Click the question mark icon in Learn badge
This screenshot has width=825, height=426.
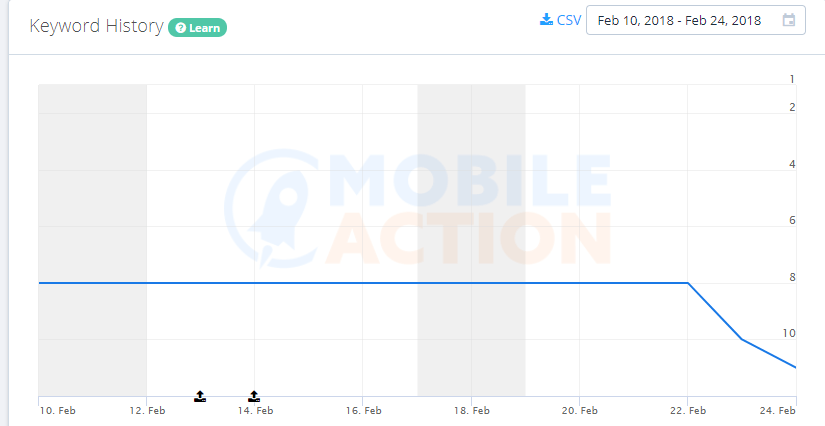(x=180, y=27)
